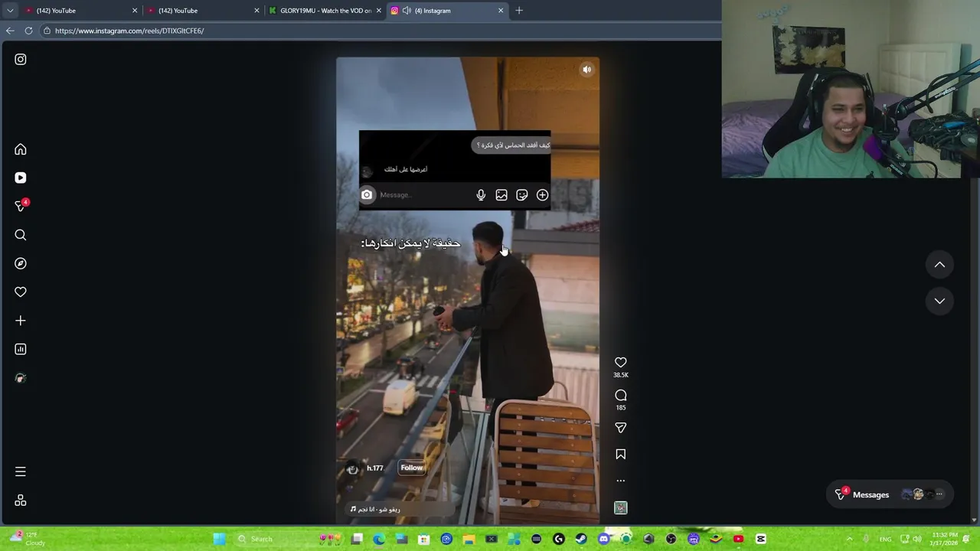The width and height of the screenshot is (980, 551).
Task: Open a new browser tab
Action: (x=519, y=11)
